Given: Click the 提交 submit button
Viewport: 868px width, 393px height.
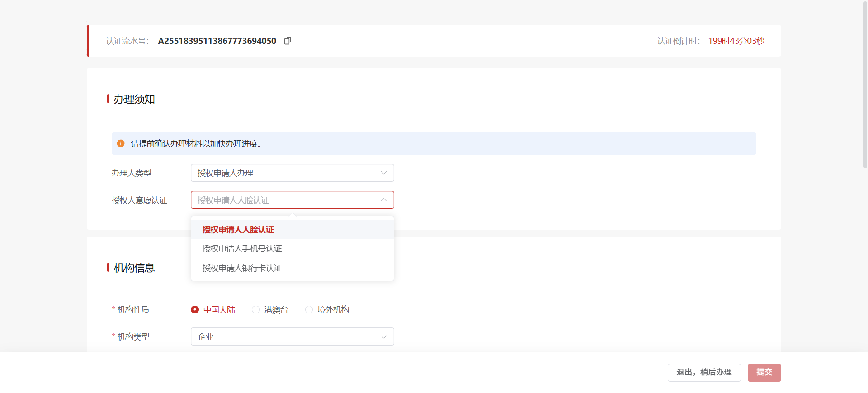Looking at the screenshot, I should [764, 372].
